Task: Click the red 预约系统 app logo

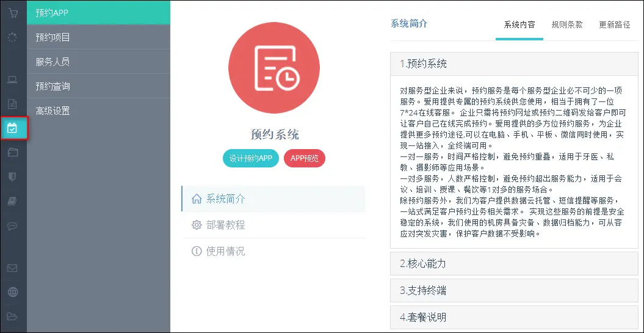Action: tap(275, 68)
